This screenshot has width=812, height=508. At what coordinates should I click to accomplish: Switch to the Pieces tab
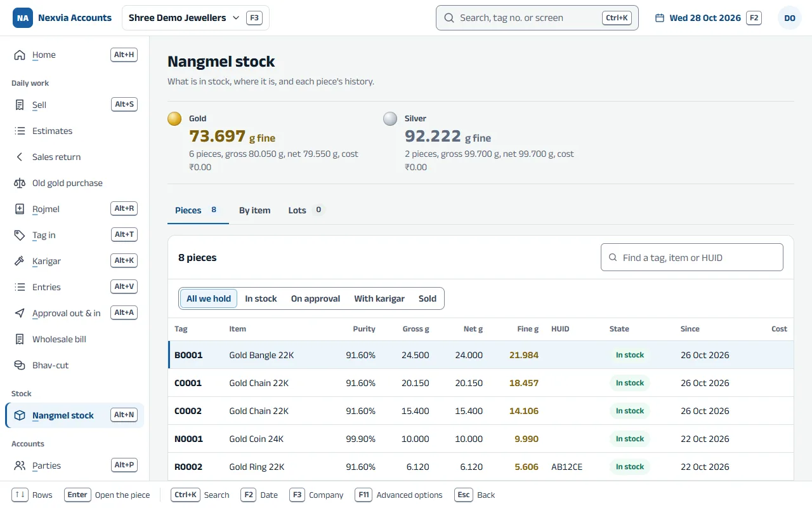(198, 210)
